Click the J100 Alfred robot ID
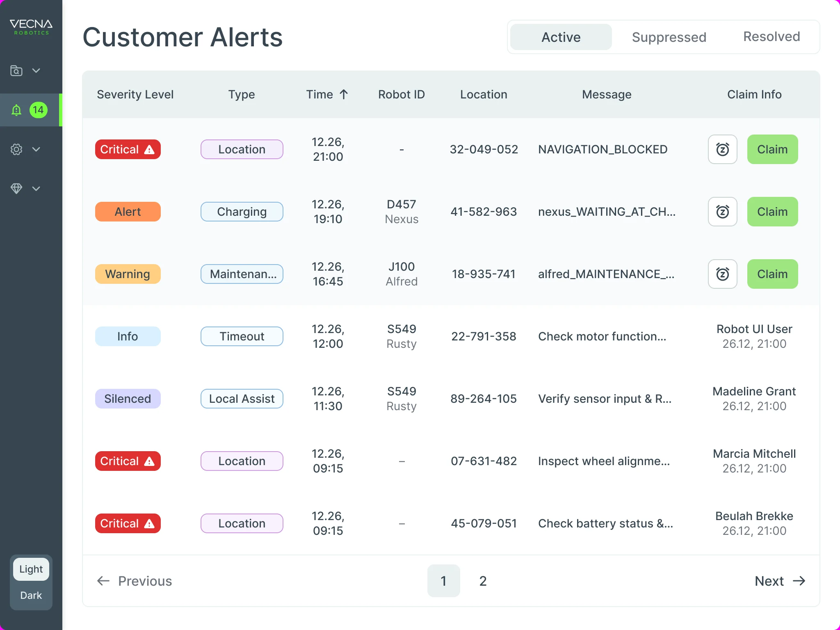The height and width of the screenshot is (630, 840). pos(402,274)
